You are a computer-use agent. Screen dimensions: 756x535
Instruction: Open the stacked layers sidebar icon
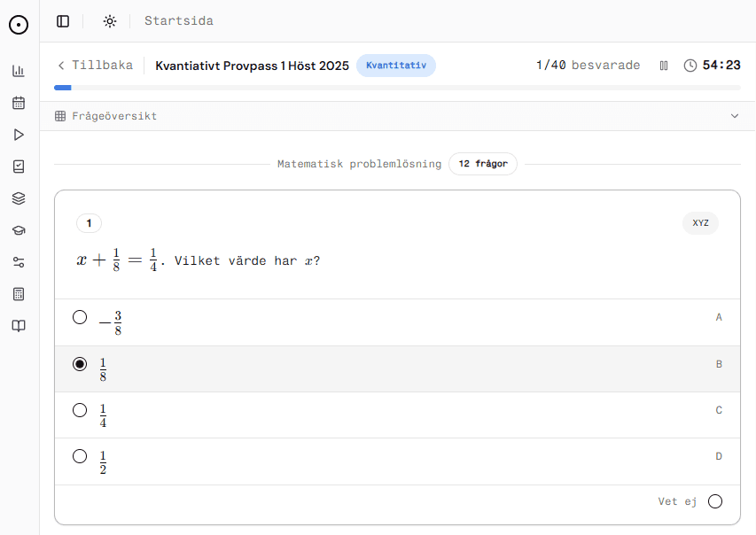pos(19,198)
